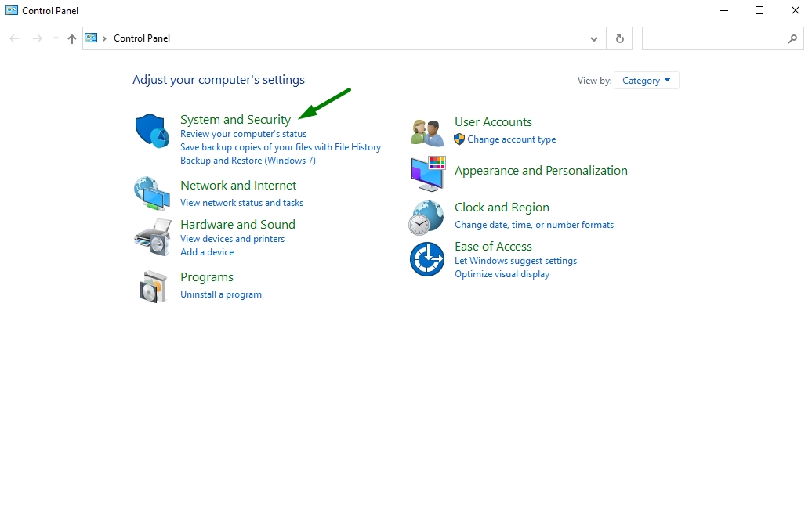The height and width of the screenshot is (520, 812).
Task: Click Add a device link
Action: (x=207, y=252)
